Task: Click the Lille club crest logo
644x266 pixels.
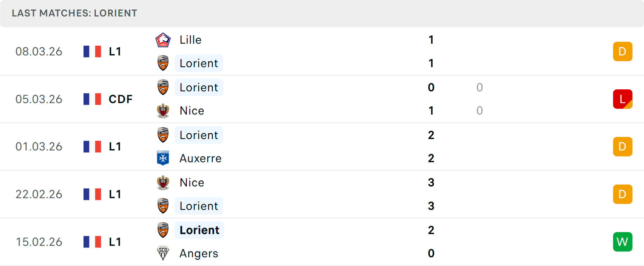Action: (x=163, y=39)
